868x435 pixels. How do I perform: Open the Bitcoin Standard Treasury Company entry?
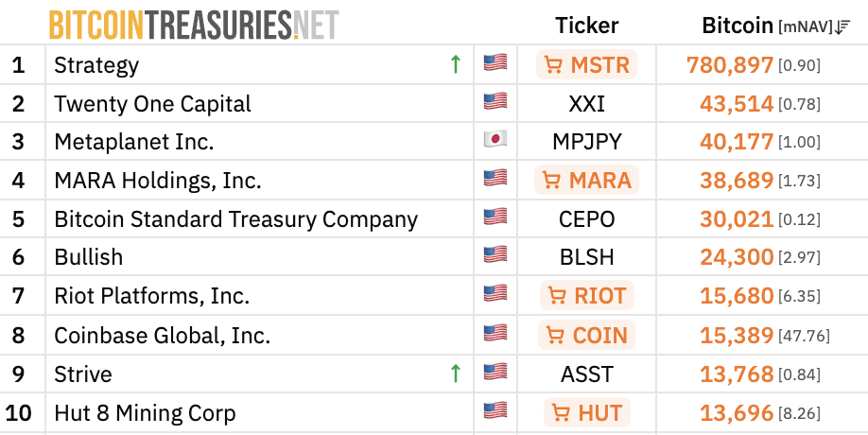235,219
